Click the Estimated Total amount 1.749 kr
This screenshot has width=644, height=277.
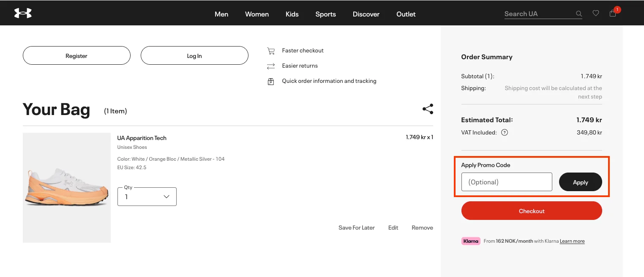[x=589, y=120]
